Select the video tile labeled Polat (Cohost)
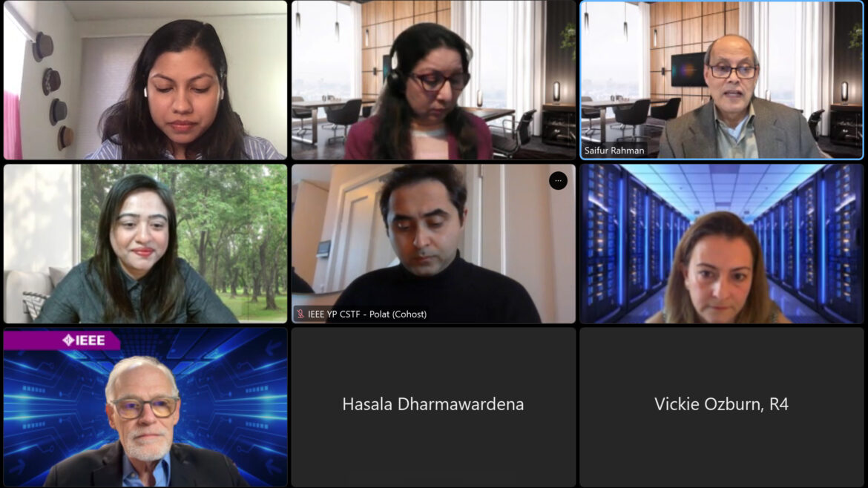This screenshot has width=868, height=488. pyautogui.click(x=433, y=243)
